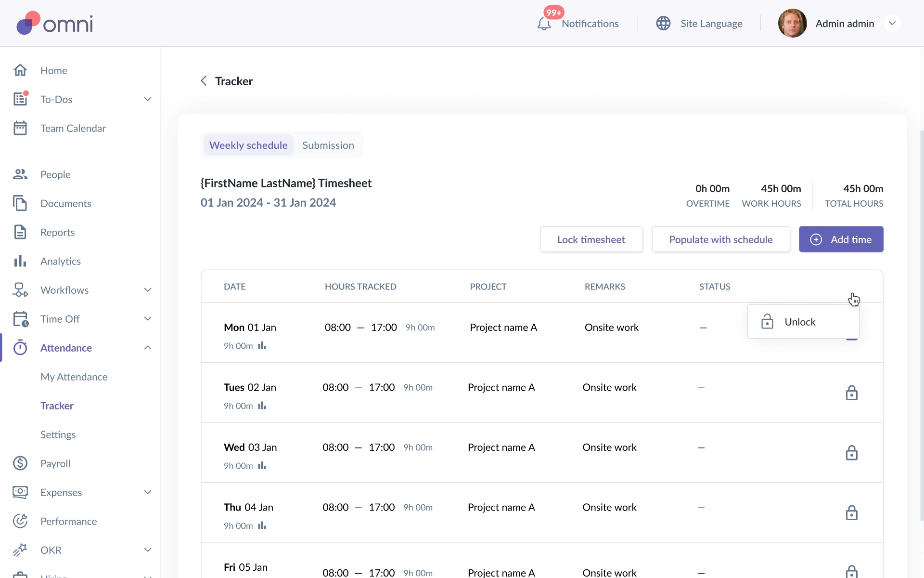Image resolution: width=924 pixels, height=578 pixels.
Task: Open the Admin admin account dropdown
Action: 892,23
